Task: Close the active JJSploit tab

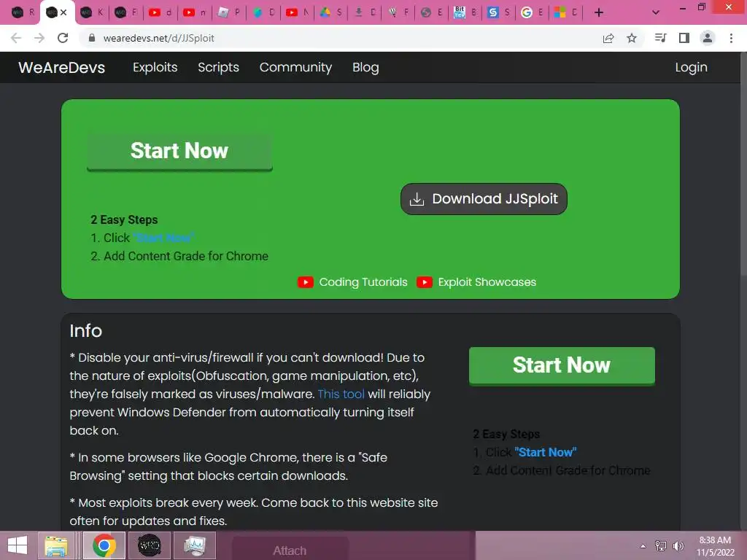Action: 64,13
